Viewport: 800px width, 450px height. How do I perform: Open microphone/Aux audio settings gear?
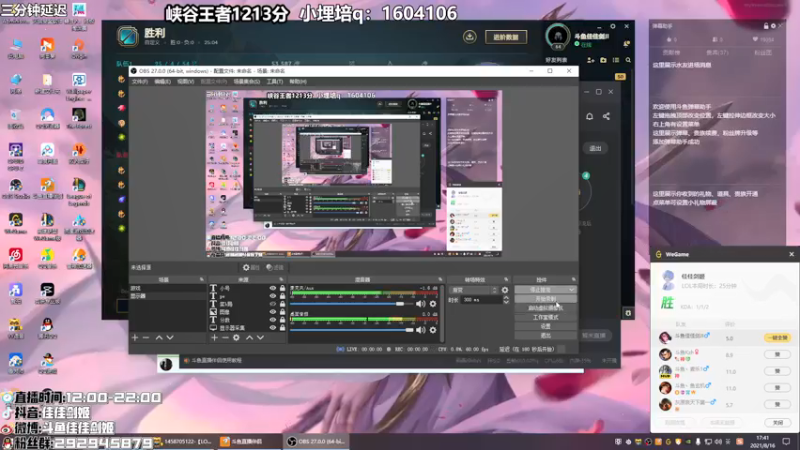click(433, 304)
